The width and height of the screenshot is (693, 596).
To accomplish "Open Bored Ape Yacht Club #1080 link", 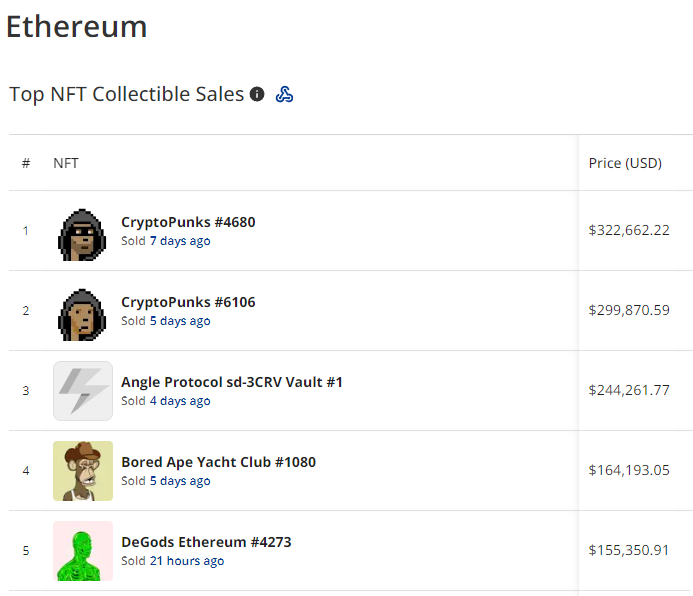I will [x=218, y=462].
